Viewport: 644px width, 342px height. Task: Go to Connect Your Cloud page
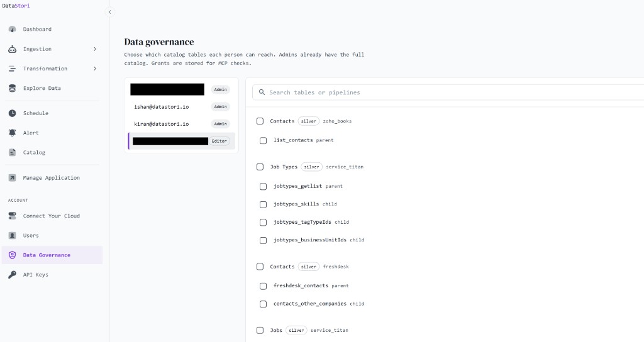click(52, 216)
